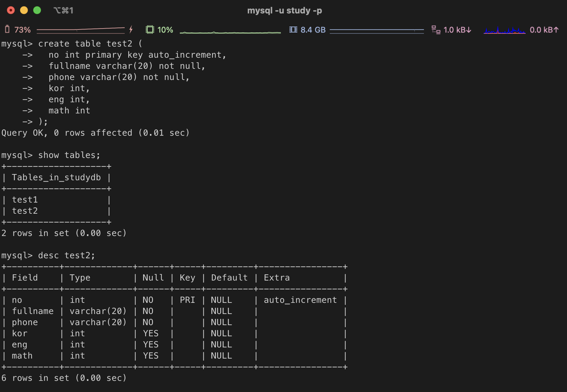The width and height of the screenshot is (567, 392).
Task: Click the 'test2' row in tables list
Action: click(25, 211)
